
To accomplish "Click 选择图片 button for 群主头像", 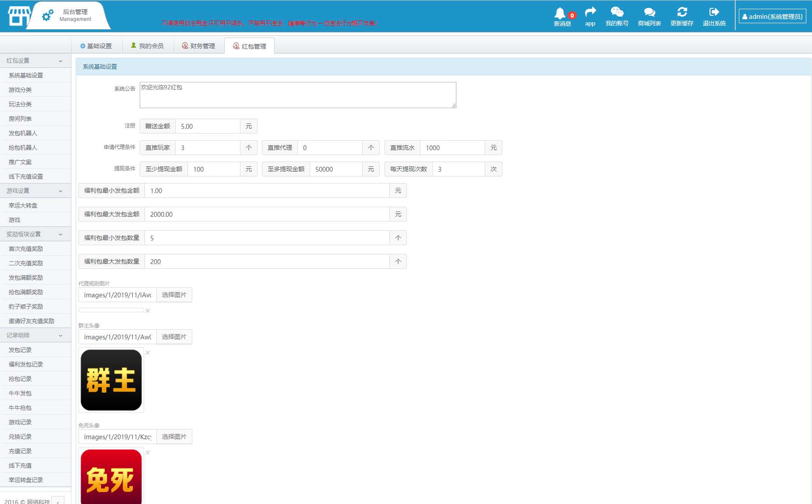I will 174,337.
